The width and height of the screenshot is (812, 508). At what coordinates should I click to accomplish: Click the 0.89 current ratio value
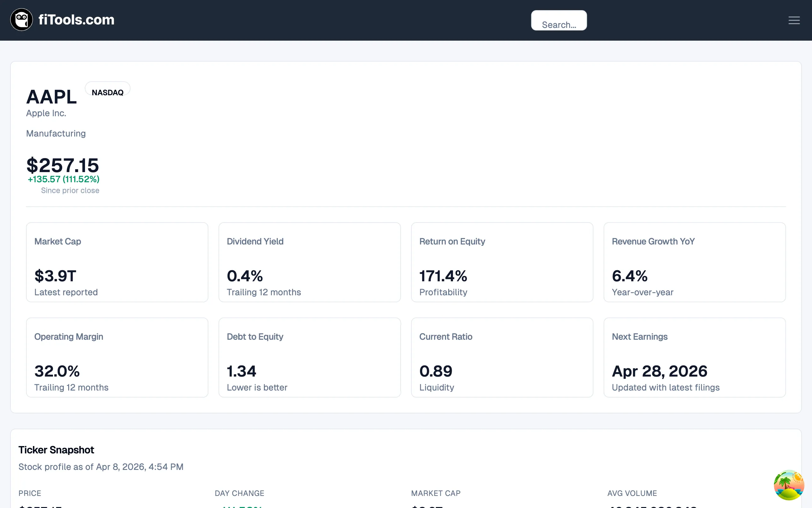(436, 371)
